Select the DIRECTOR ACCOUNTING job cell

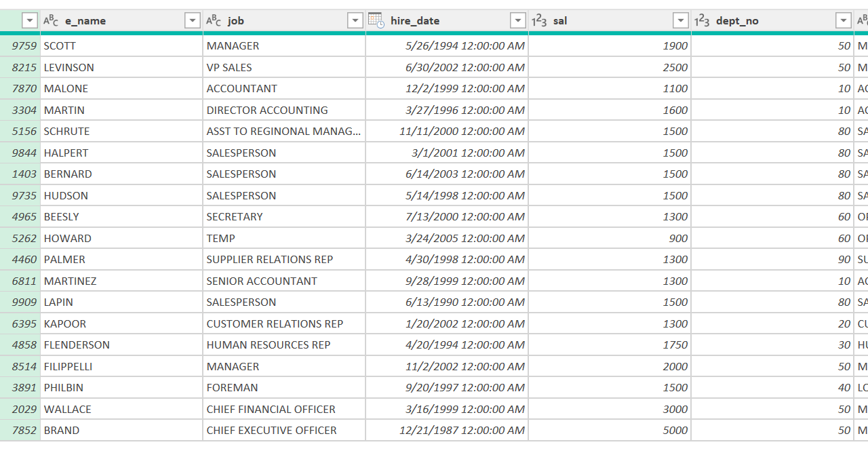[x=284, y=110]
